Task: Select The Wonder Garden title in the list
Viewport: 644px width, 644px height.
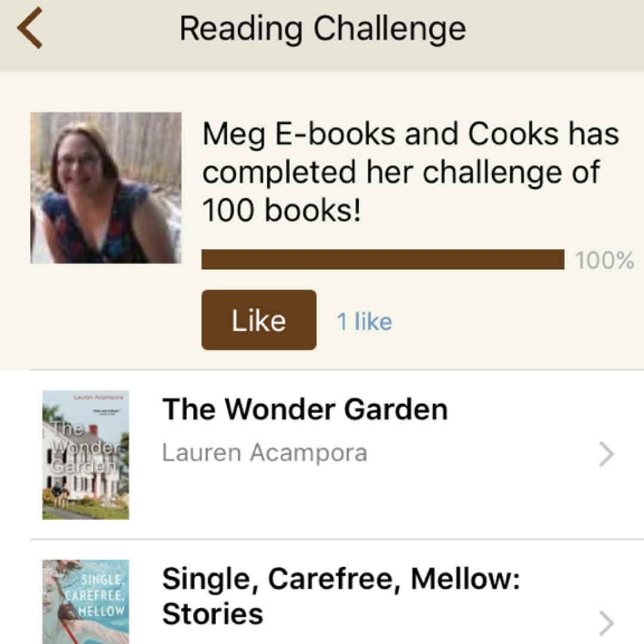Action: [x=305, y=410]
